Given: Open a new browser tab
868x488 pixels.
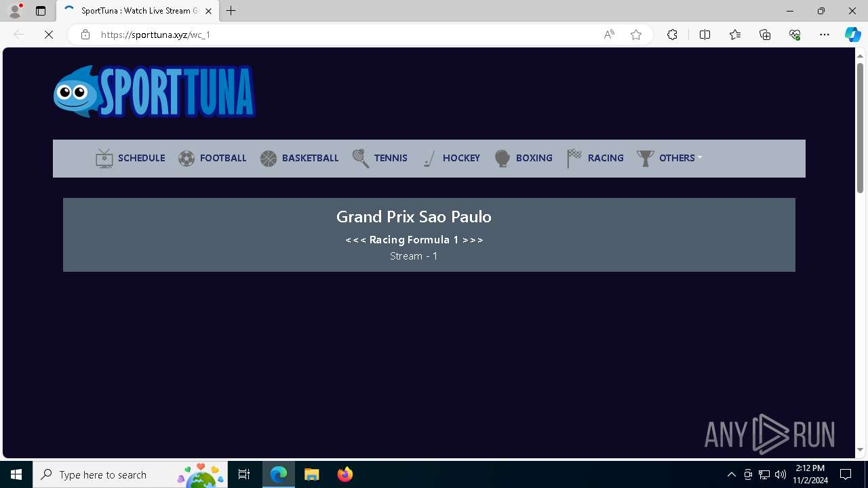Looking at the screenshot, I should point(231,11).
